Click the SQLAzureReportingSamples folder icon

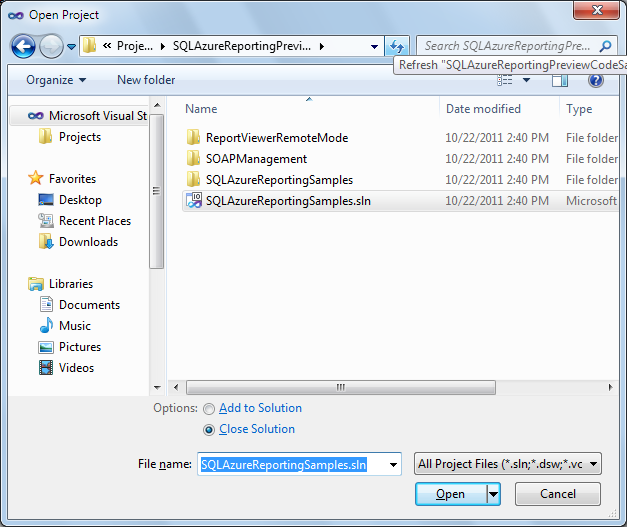coord(193,180)
